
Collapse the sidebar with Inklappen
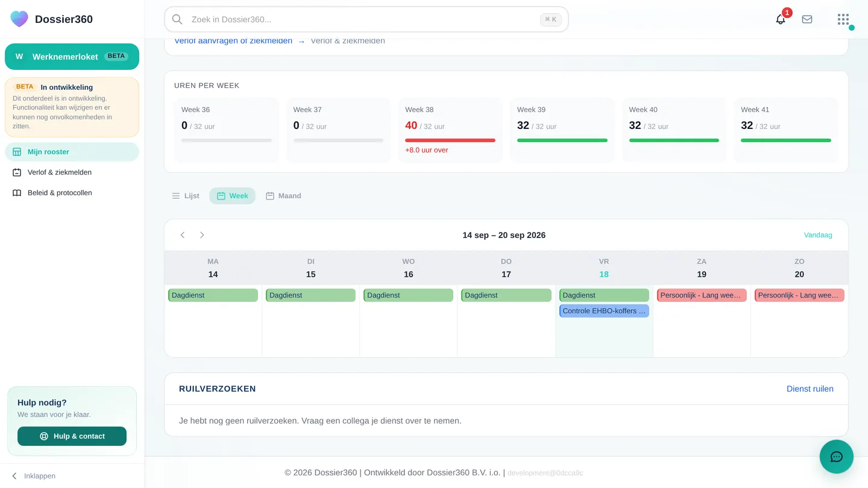[34, 476]
